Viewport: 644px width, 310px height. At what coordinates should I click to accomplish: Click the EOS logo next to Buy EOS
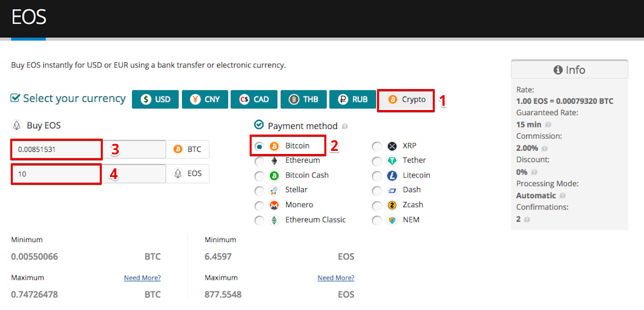[x=16, y=125]
